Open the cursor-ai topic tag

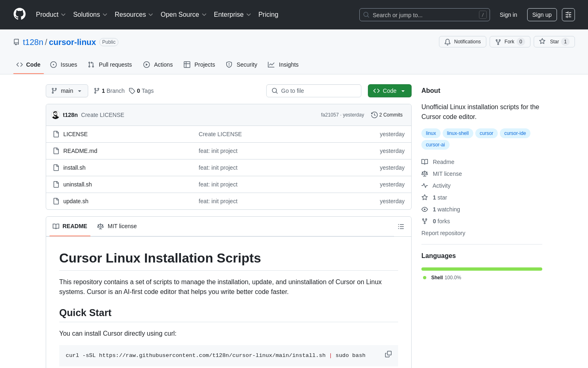click(435, 145)
